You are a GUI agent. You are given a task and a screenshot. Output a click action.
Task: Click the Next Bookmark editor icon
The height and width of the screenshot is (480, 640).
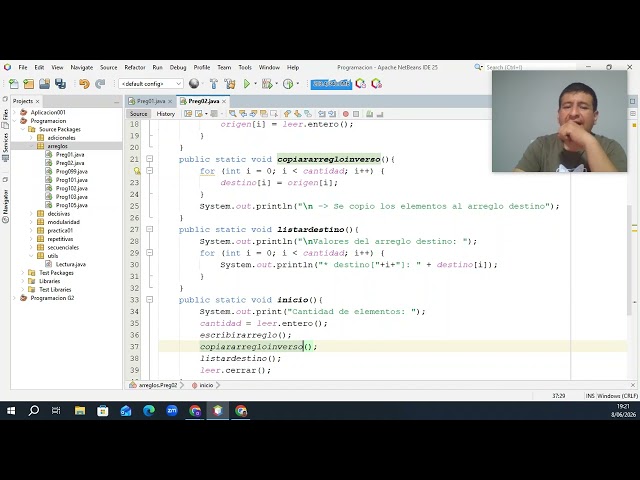[x=298, y=114]
